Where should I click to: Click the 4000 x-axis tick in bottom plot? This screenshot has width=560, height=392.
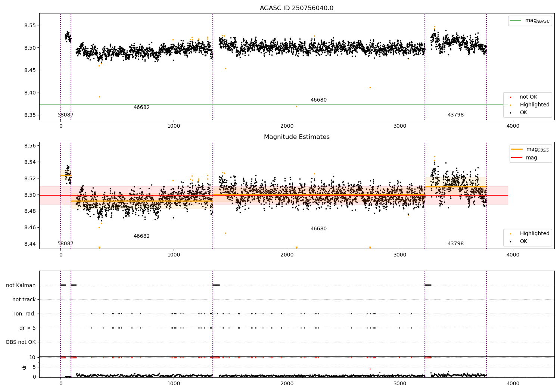pyautogui.click(x=513, y=383)
